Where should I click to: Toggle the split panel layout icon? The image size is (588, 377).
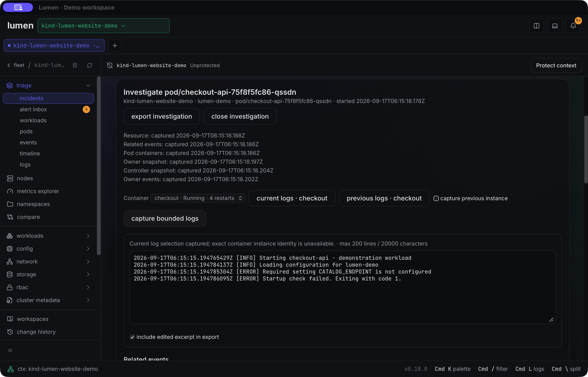pyautogui.click(x=536, y=26)
